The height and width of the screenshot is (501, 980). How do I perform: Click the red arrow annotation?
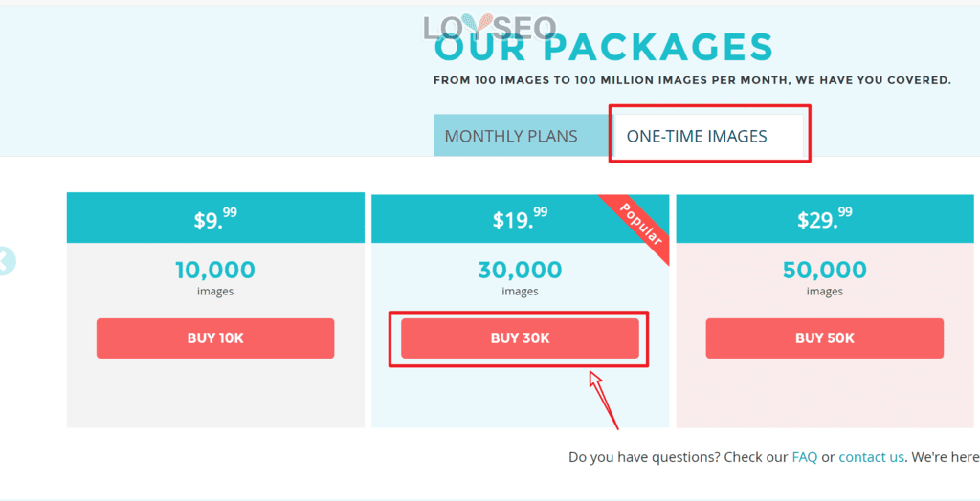pos(603,400)
